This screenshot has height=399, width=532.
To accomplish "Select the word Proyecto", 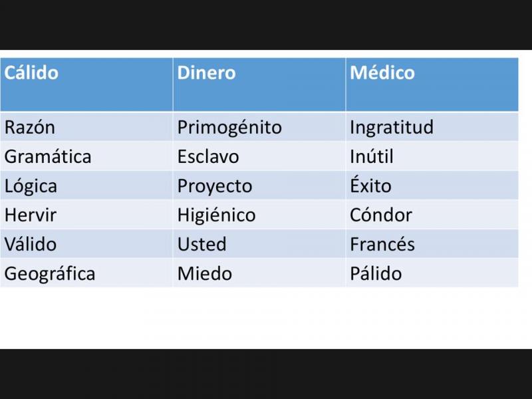I will coord(215,186).
